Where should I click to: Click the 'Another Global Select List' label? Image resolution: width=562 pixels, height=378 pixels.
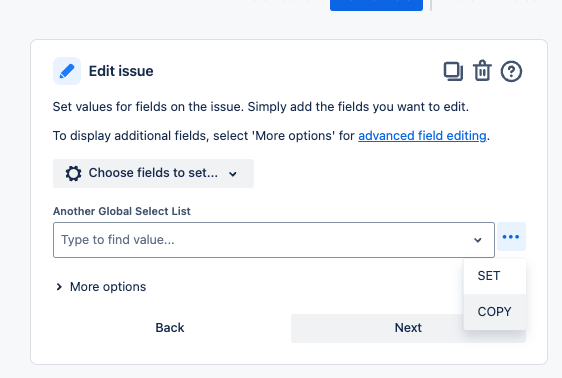pyautogui.click(x=122, y=211)
